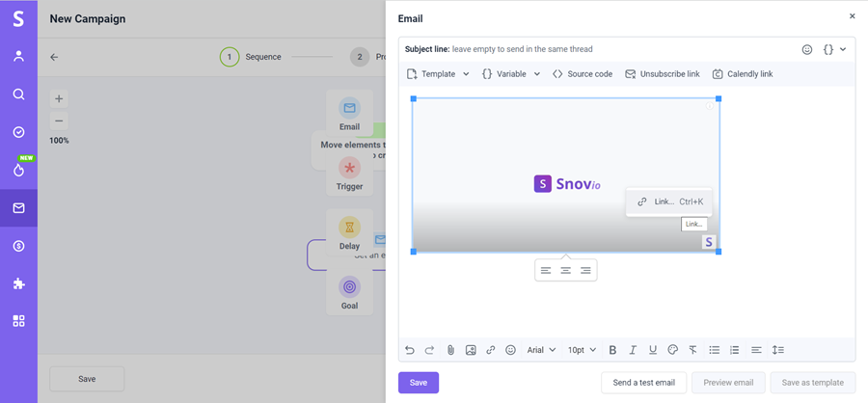The image size is (868, 403).
Task: Open line height options
Action: coord(777,350)
